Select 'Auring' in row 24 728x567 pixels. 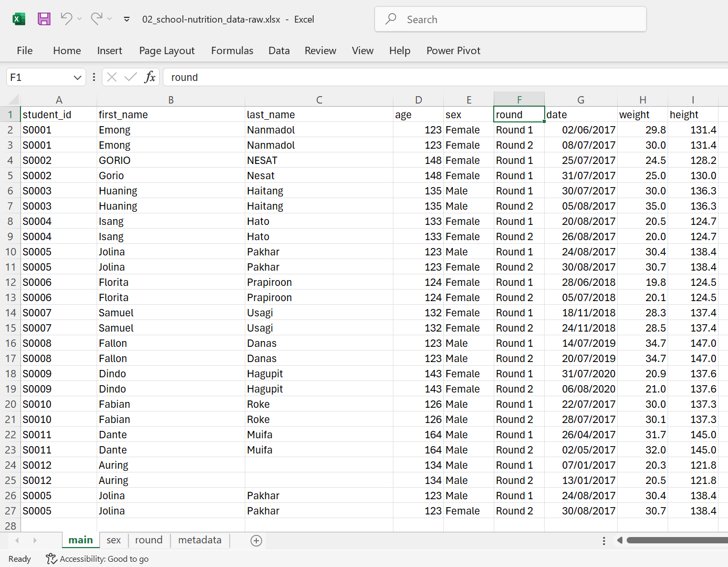pyautogui.click(x=171, y=465)
